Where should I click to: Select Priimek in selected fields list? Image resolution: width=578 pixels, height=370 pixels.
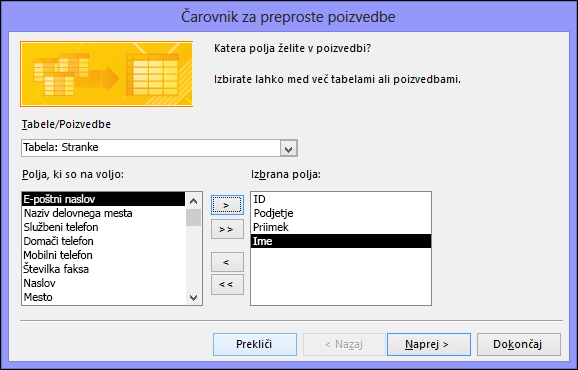click(341, 227)
